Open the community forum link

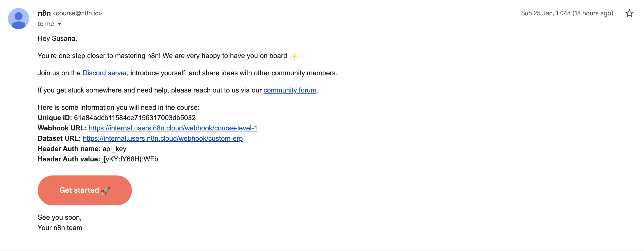(290, 90)
